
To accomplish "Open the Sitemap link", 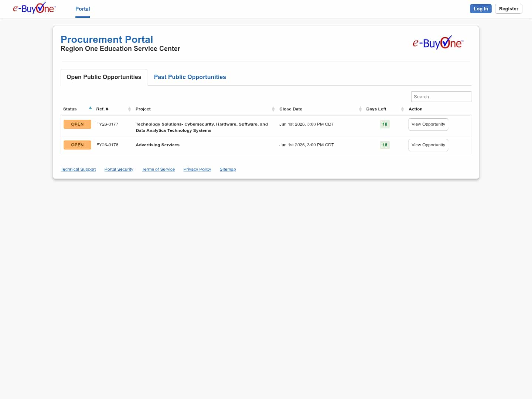I will (x=228, y=169).
